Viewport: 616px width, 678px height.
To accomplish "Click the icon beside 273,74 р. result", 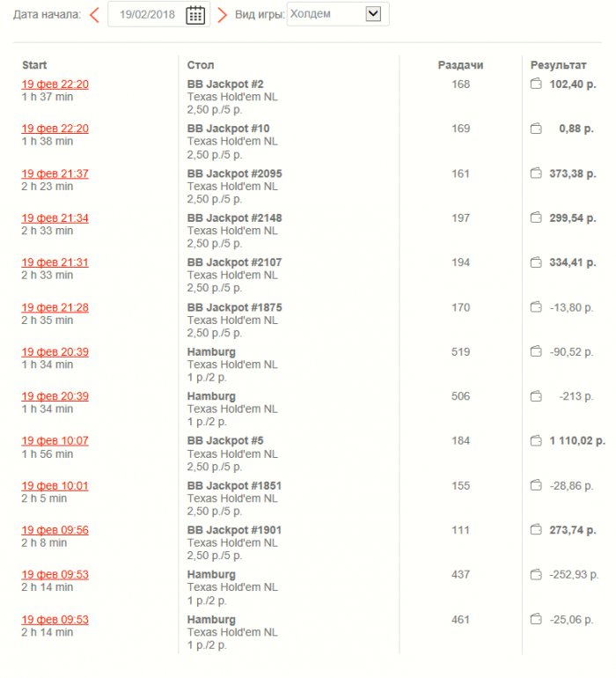I will click(535, 530).
